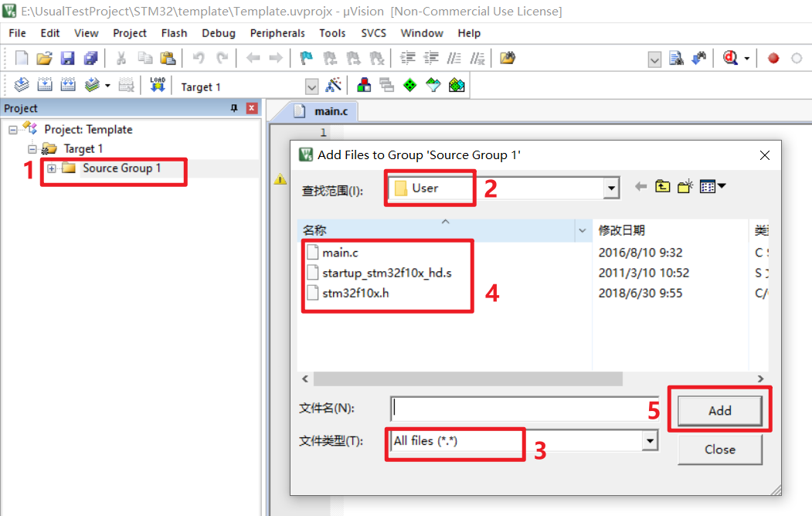Open the search text dropdown in toolbar

654,59
